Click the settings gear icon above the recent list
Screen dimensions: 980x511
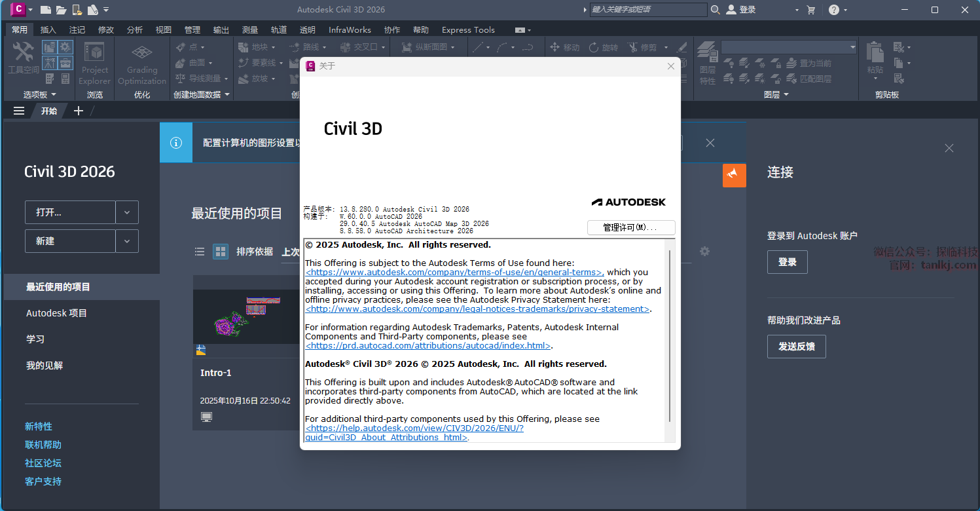coord(704,251)
